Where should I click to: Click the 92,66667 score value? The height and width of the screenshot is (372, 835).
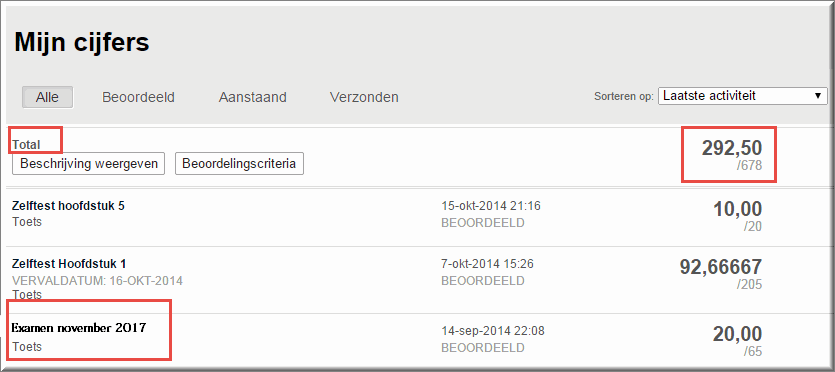click(721, 267)
